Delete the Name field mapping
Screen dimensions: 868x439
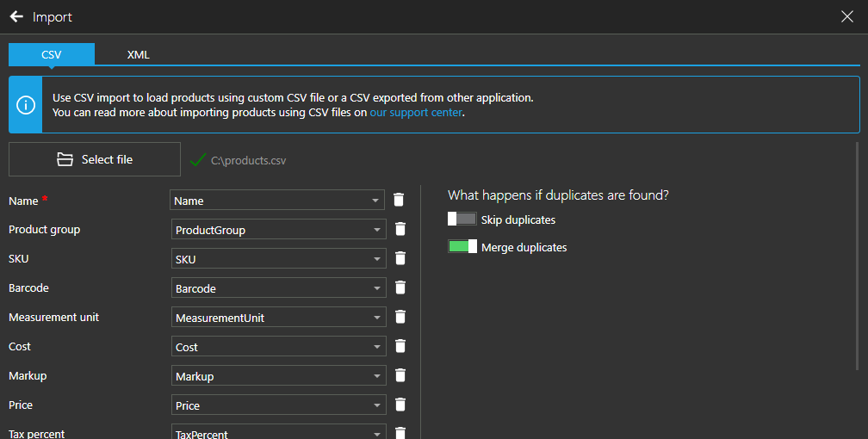[399, 200]
